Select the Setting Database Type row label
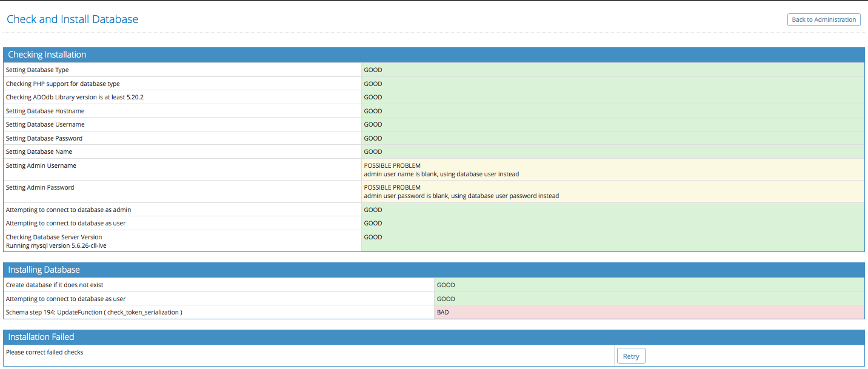The height and width of the screenshot is (369, 868). point(37,70)
